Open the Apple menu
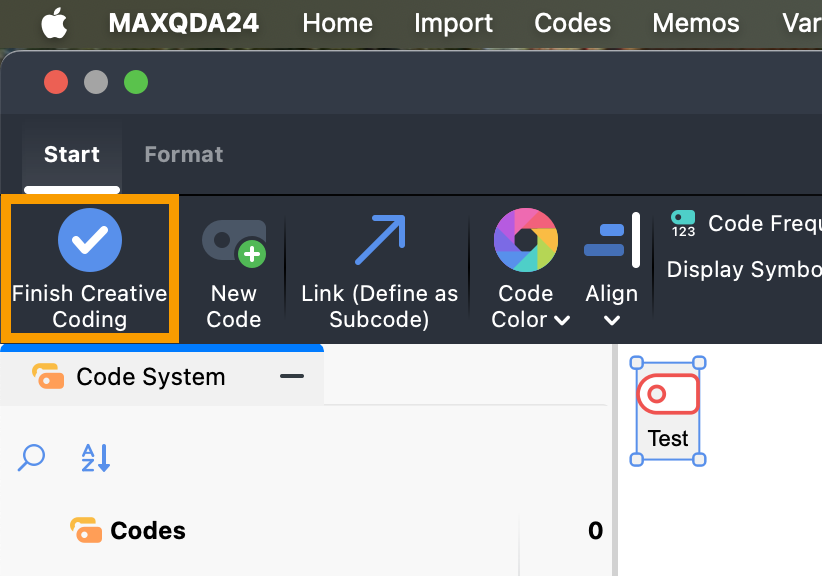This screenshot has height=576, width=822. point(55,23)
